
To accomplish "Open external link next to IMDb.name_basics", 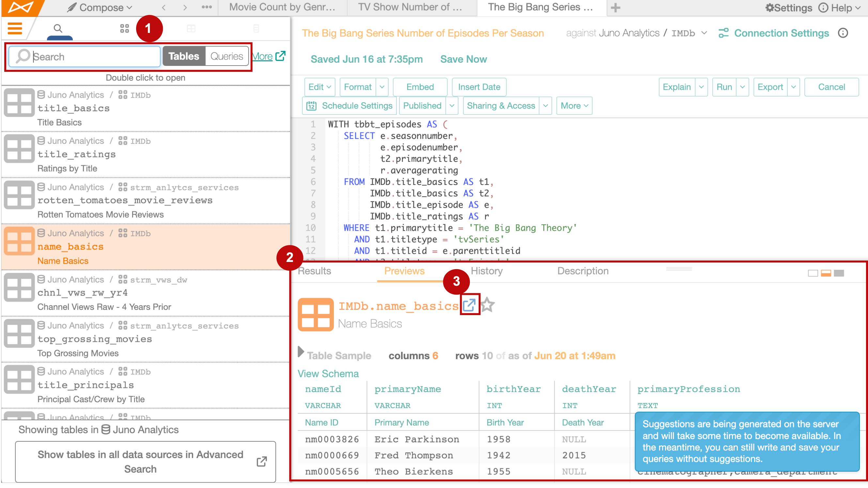I will coord(469,305).
